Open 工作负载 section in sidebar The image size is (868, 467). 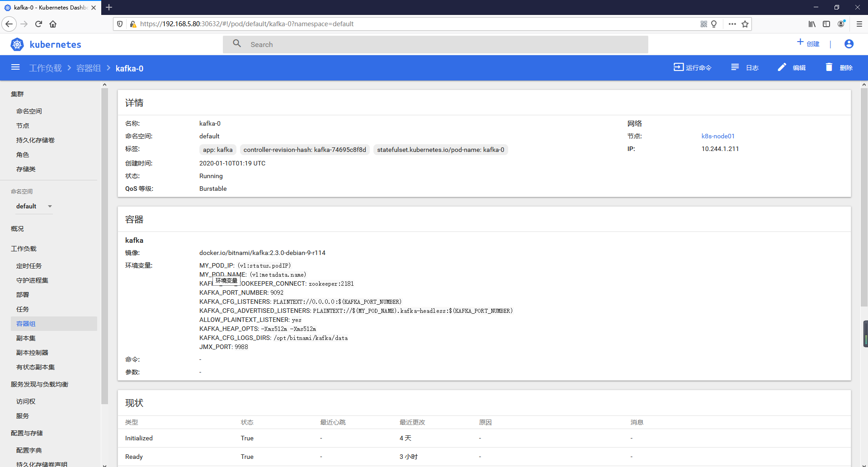pos(24,249)
